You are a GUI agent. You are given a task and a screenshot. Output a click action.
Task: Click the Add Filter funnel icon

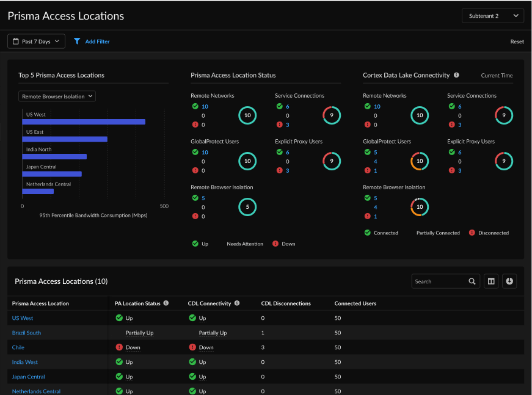pos(77,42)
